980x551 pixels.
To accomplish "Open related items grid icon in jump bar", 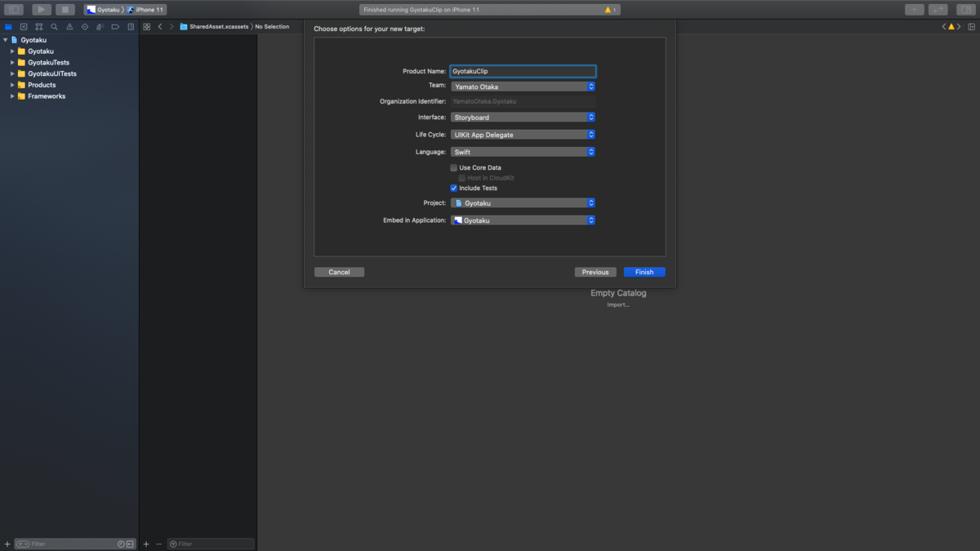I will pyautogui.click(x=146, y=27).
